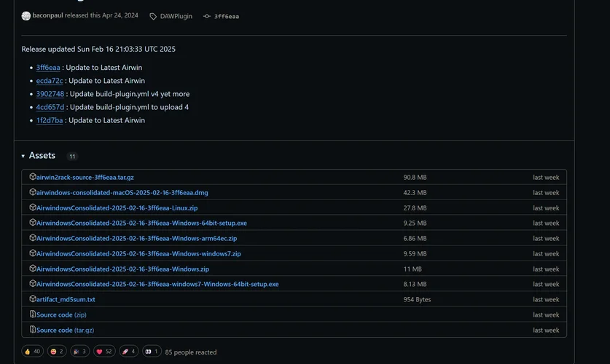
Task: Download the Windows-64bit-setup.exe installer
Action: (x=141, y=223)
